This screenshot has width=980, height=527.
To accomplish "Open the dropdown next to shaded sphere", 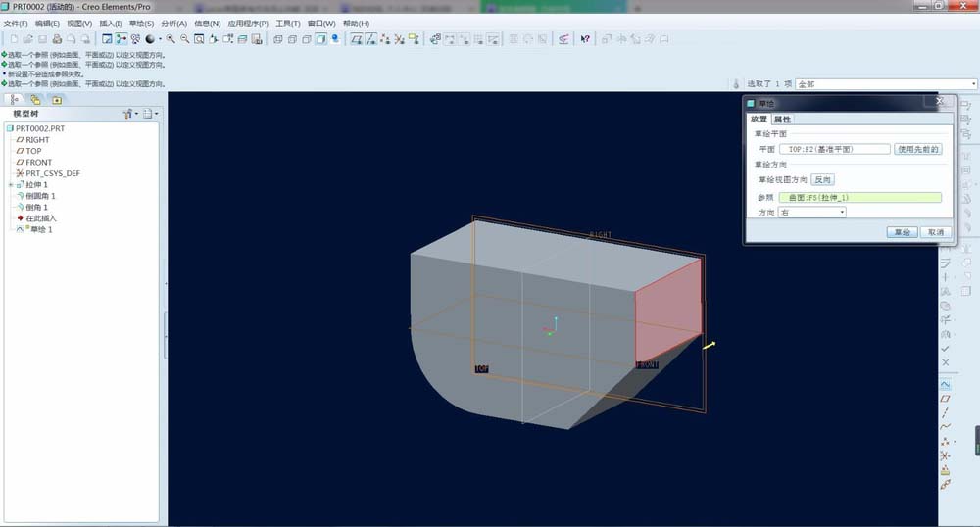I will [160, 39].
